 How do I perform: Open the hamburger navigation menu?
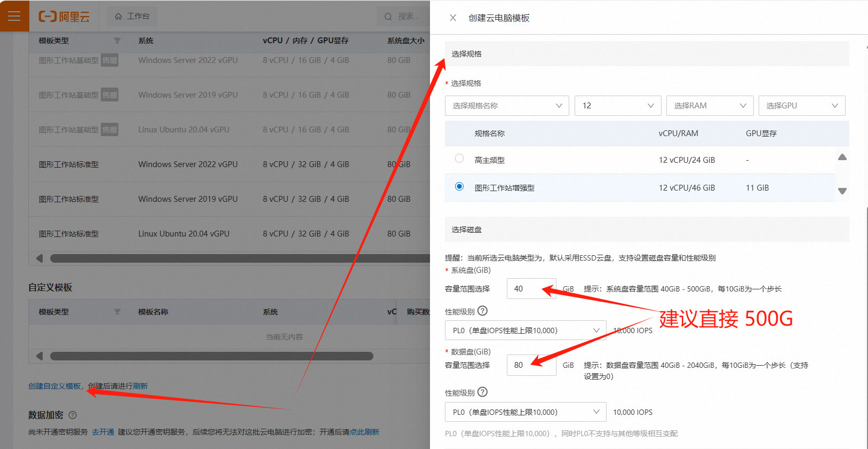click(14, 16)
